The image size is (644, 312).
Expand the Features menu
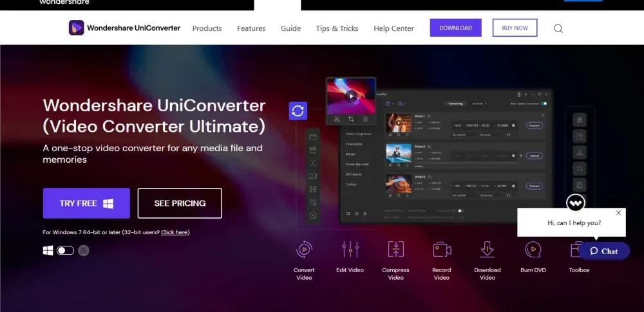point(251,28)
